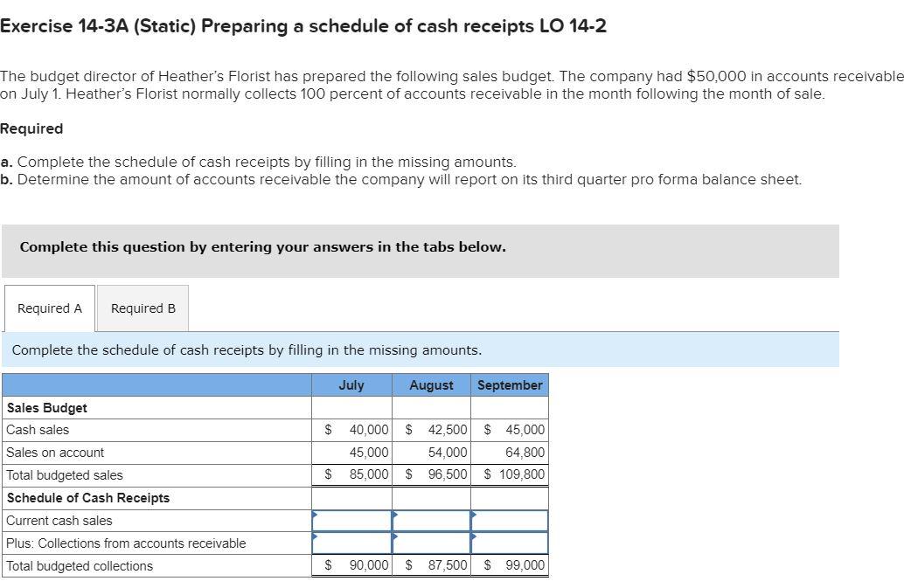Click the 40,000 July cash sales value
The image size is (904, 588).
[369, 430]
